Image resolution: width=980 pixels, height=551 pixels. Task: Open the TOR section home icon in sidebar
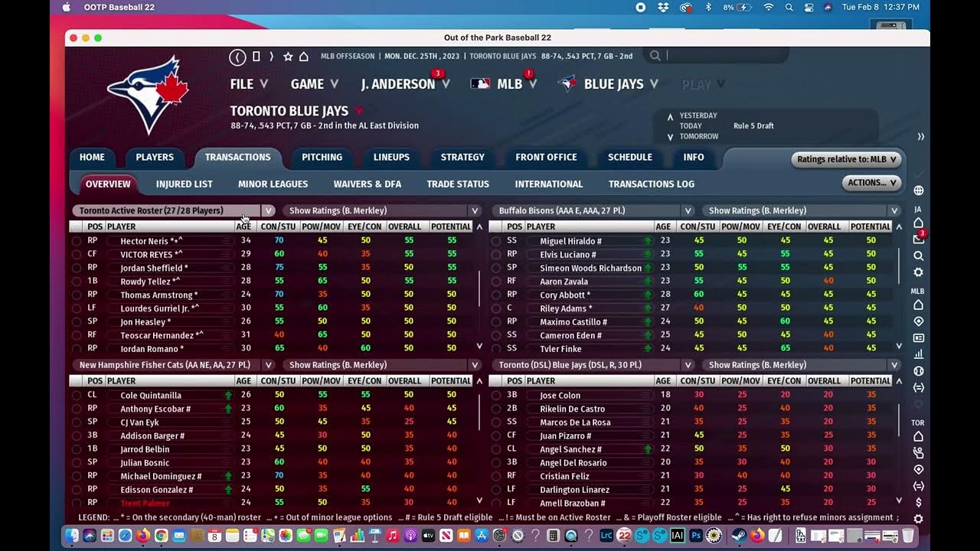[919, 437]
